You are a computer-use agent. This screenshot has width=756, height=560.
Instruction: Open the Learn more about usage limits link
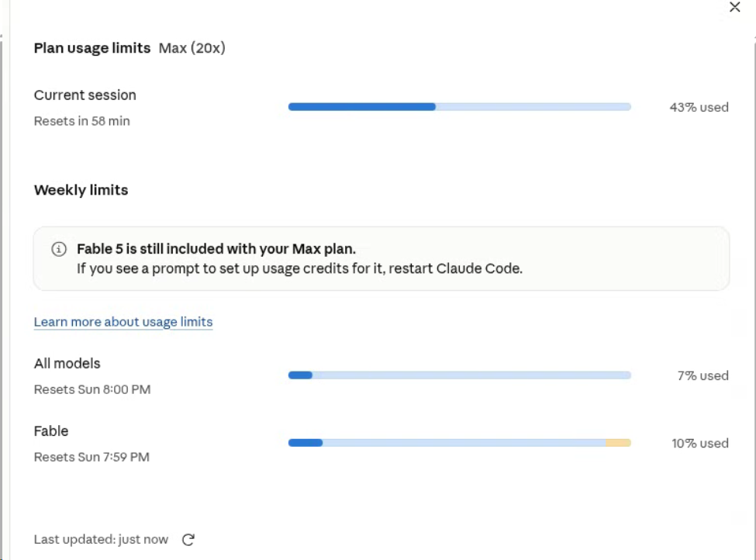(123, 322)
